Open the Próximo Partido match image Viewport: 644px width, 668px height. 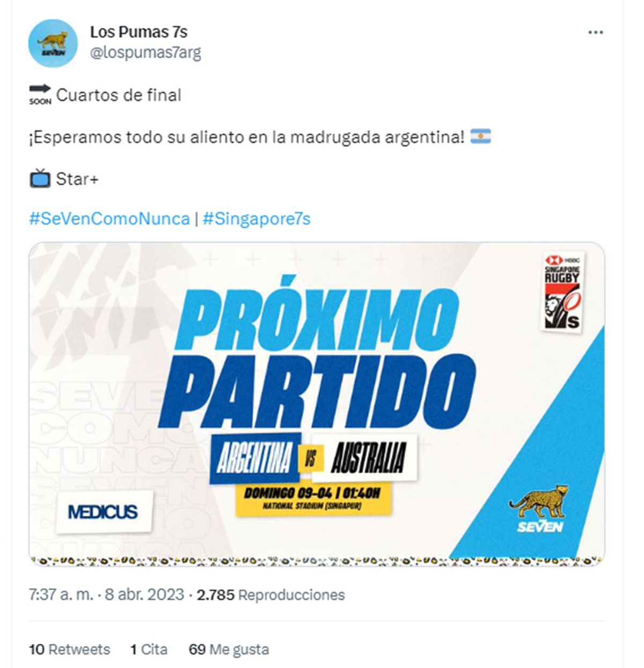pyautogui.click(x=317, y=403)
